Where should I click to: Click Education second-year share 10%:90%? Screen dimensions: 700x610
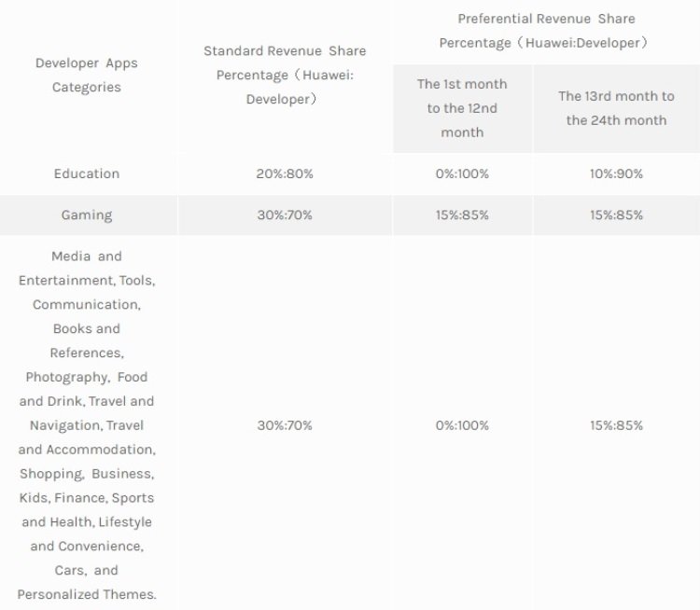[616, 173]
